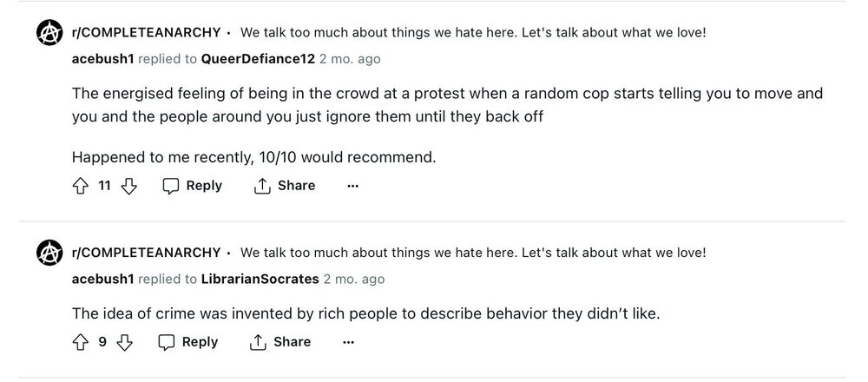Viewport: 868px width, 382px height.
Task: Open more options for protest comment
Action: [352, 186]
